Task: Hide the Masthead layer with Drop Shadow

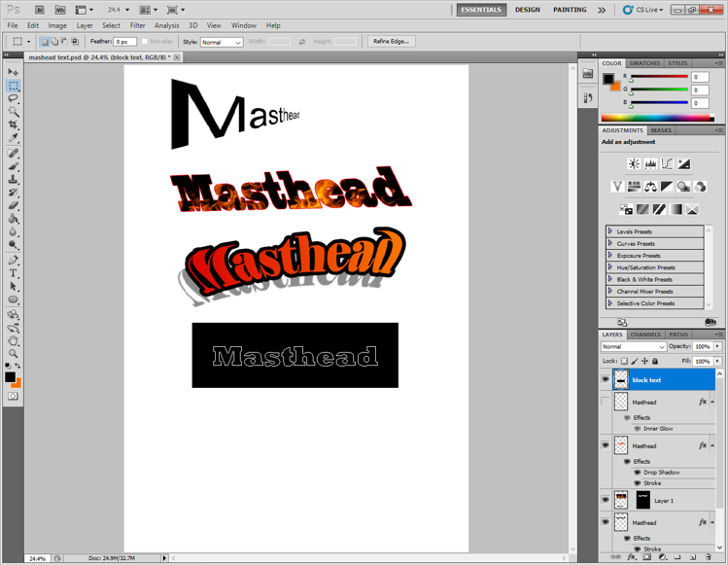Action: [606, 445]
